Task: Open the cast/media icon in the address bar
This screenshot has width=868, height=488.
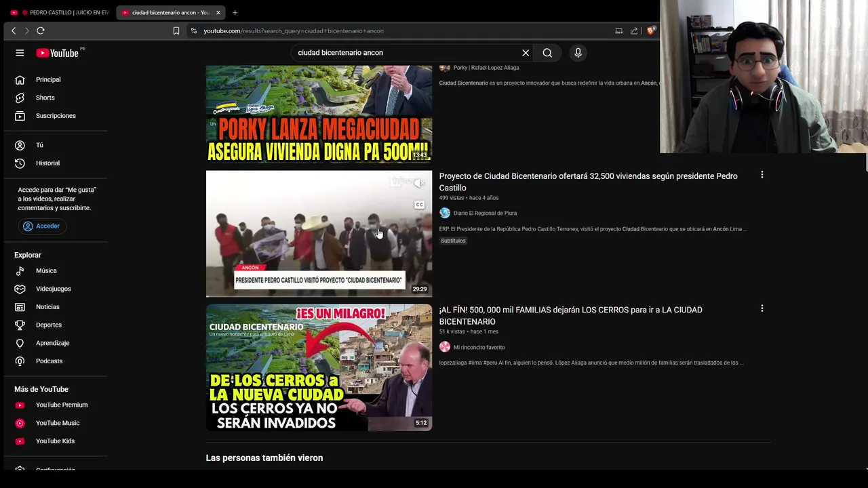Action: pos(618,30)
